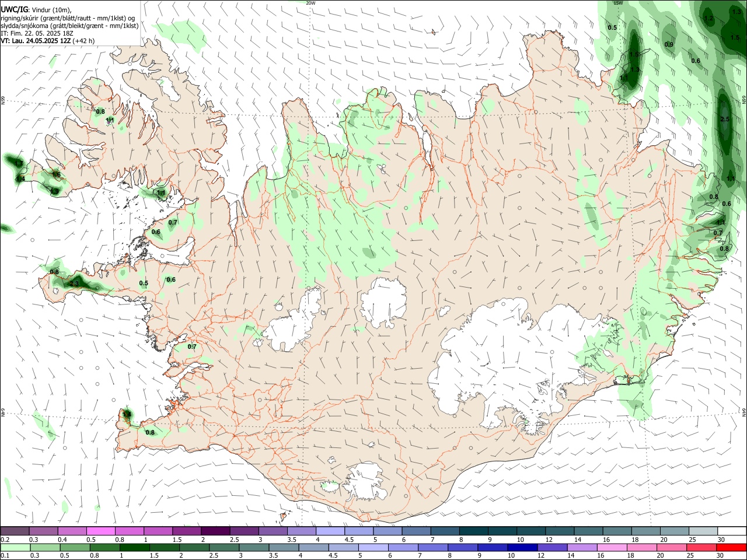Screen dimensions: 747x560
Task: Pick upper legend swatch between 4 and 4.5
Action: 329,531
